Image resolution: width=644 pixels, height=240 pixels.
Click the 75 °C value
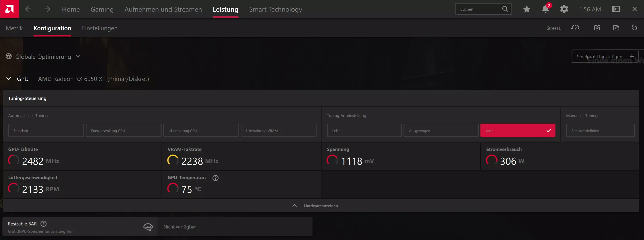pyautogui.click(x=191, y=189)
